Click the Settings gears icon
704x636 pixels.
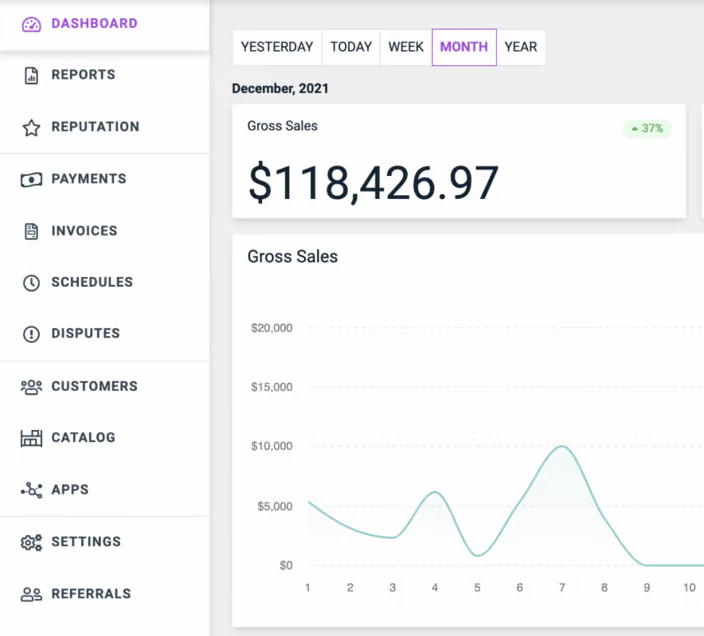pyautogui.click(x=31, y=542)
